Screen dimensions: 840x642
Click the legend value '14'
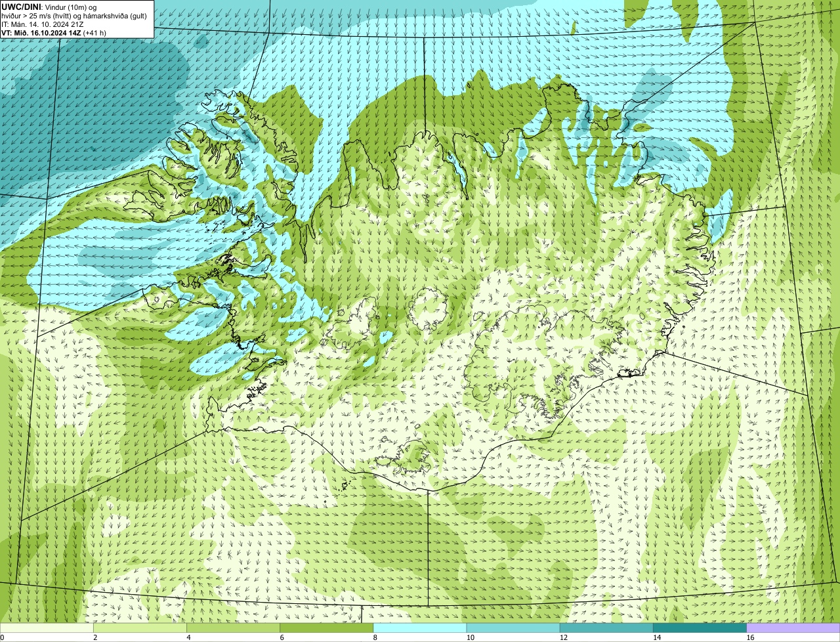(x=657, y=637)
